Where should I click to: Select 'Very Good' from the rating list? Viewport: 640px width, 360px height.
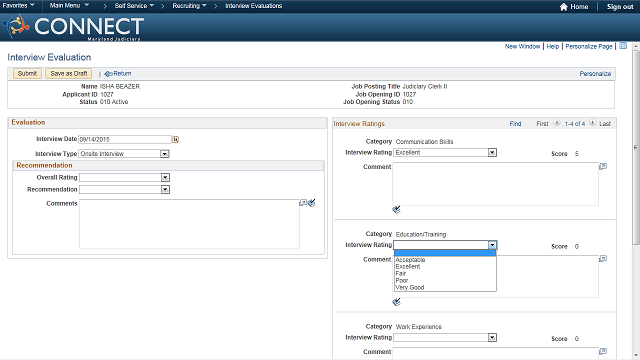pyautogui.click(x=410, y=287)
